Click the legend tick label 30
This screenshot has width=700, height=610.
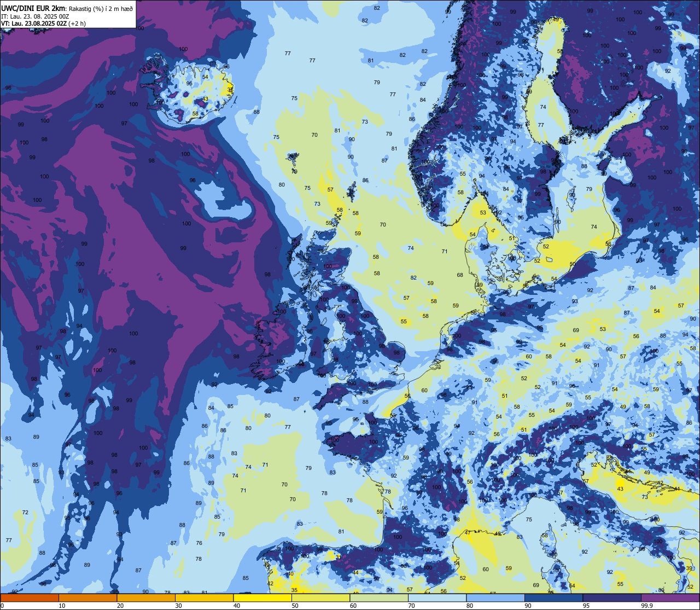[x=178, y=606]
